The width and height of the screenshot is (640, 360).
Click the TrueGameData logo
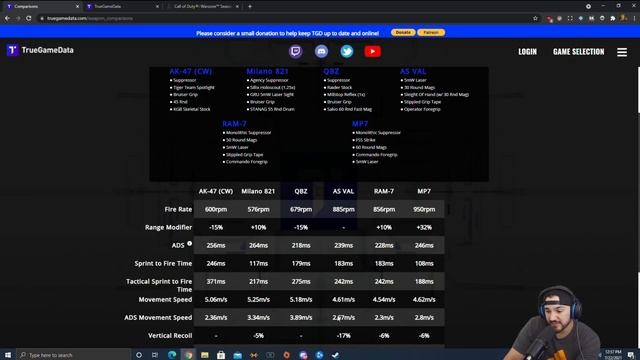pyautogui.click(x=40, y=50)
